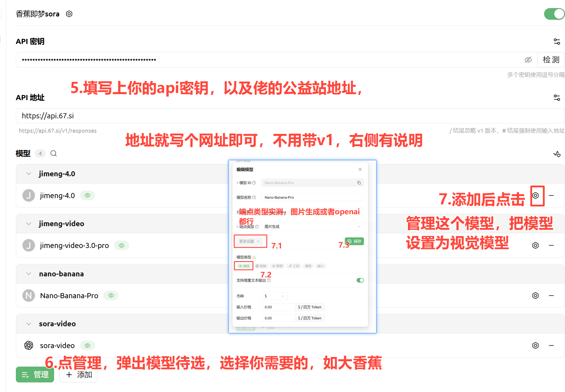
Task: Click the N avatar of Nano-Banana-Pro
Action: coord(29,295)
